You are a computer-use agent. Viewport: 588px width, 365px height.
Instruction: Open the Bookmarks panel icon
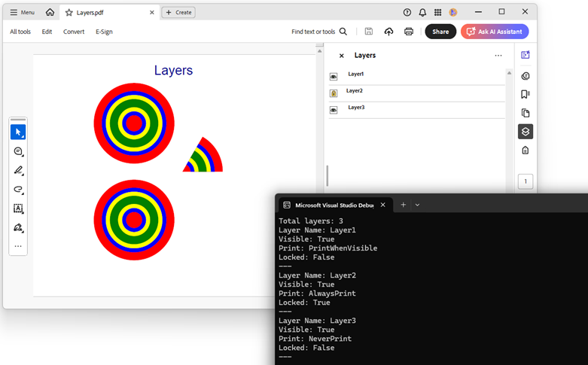[x=525, y=94]
